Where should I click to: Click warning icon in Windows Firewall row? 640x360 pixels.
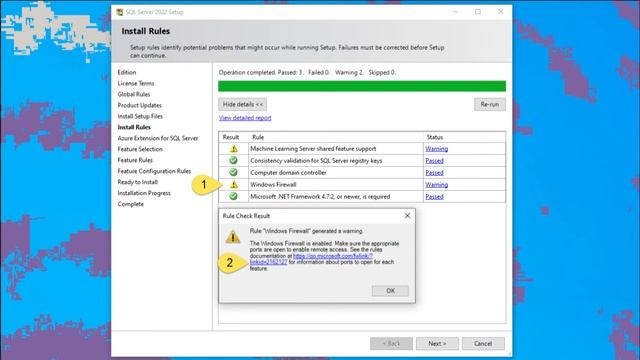click(x=233, y=184)
